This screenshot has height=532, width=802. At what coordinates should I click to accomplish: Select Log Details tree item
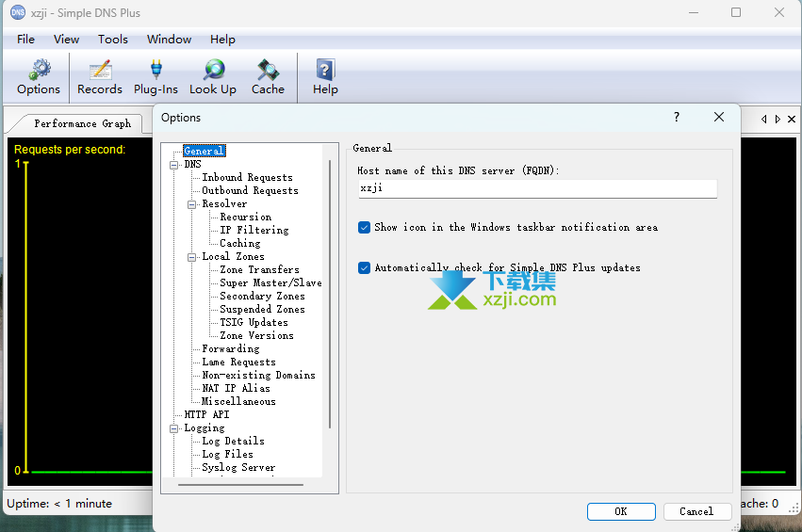(x=233, y=442)
